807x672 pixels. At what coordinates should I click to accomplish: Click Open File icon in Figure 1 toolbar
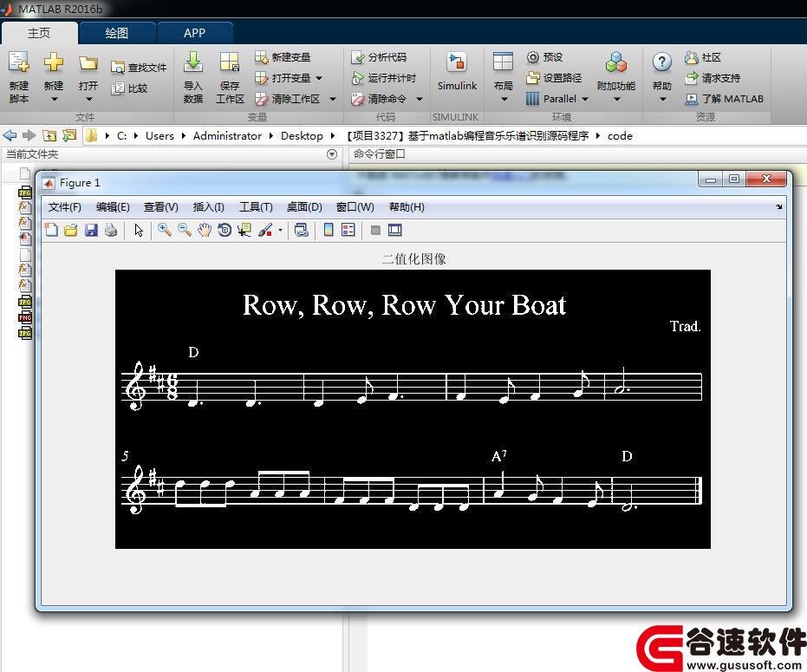tap(71, 230)
